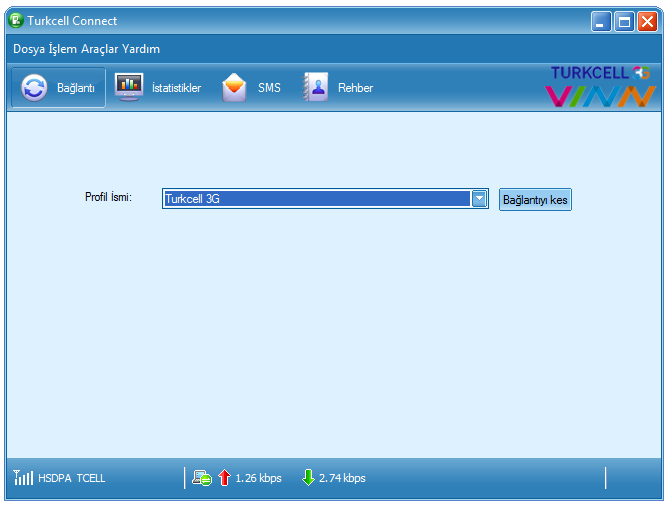
Task: Open the Yardım menu
Action: coord(140,49)
